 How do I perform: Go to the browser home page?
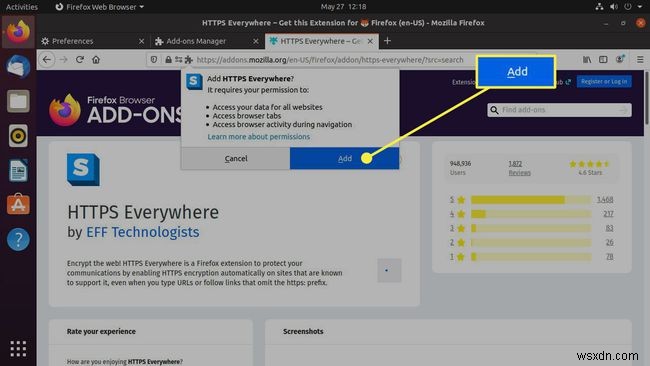96,60
